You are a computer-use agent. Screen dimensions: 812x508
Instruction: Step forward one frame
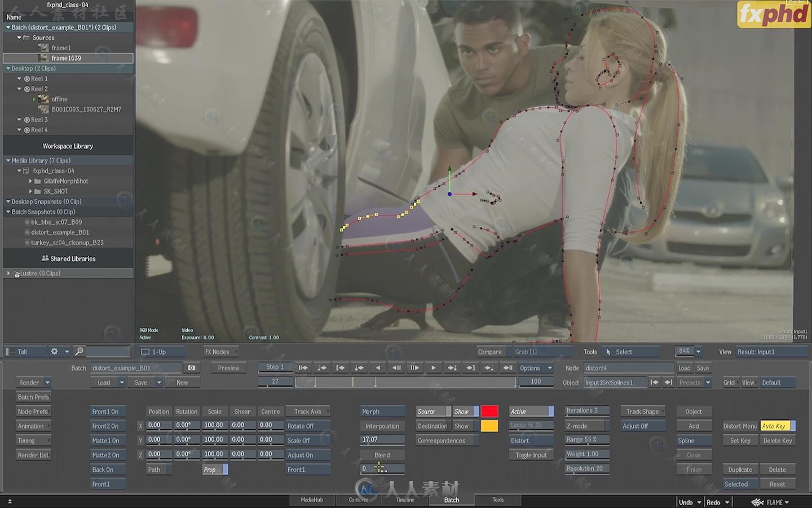[x=414, y=368]
